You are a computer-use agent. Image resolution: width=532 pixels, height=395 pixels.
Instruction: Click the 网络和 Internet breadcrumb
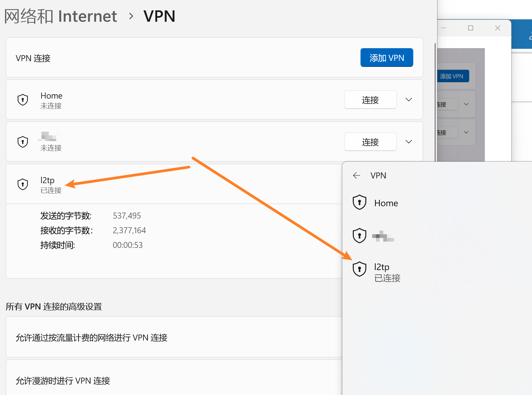61,16
